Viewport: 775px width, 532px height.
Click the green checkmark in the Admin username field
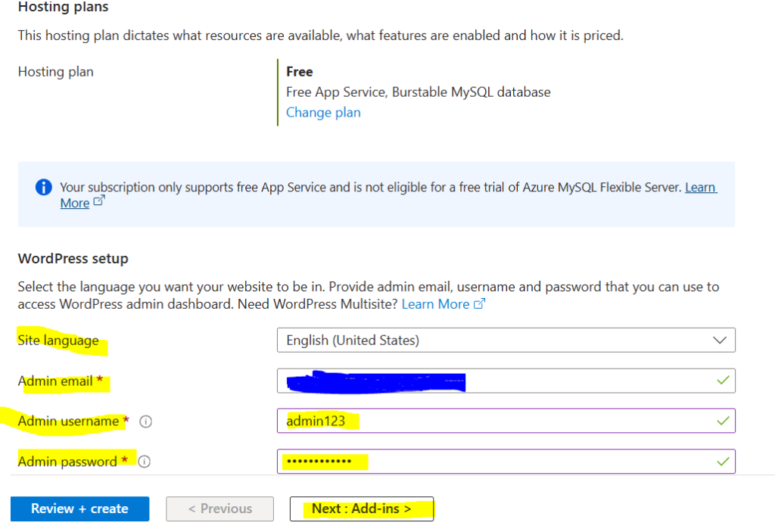pyautogui.click(x=723, y=421)
